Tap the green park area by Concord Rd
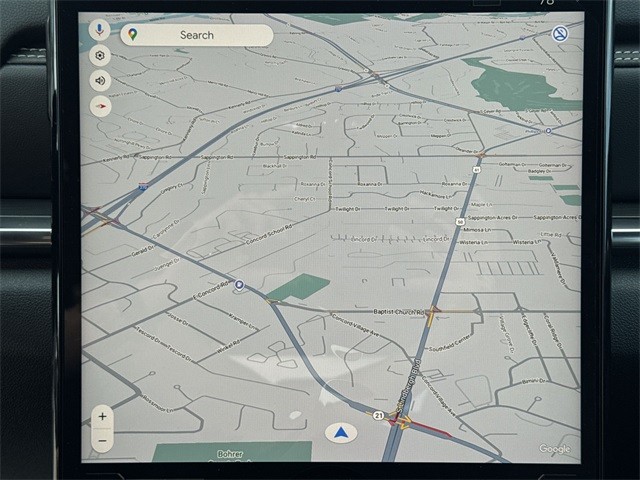 pos(298,288)
